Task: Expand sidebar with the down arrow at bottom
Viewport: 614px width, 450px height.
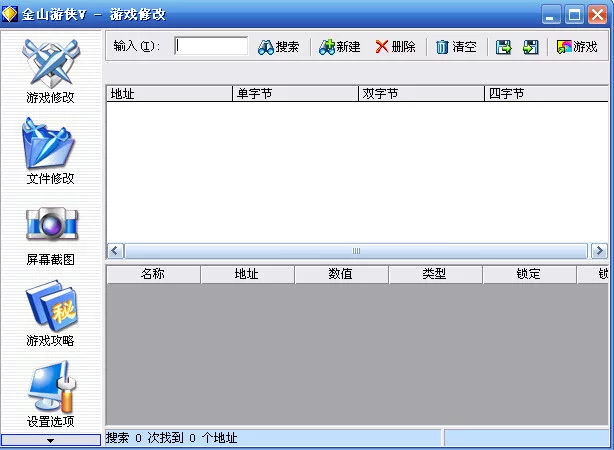Action: coord(50,440)
